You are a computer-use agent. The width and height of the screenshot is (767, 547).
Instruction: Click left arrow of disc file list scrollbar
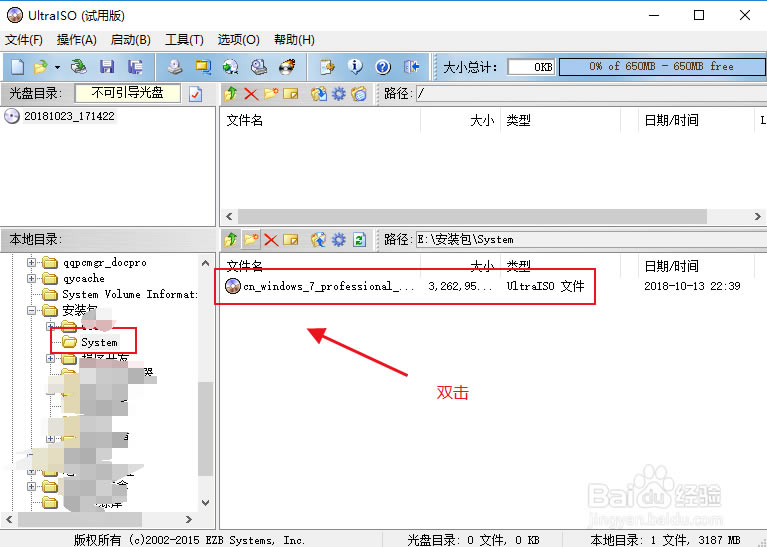229,216
